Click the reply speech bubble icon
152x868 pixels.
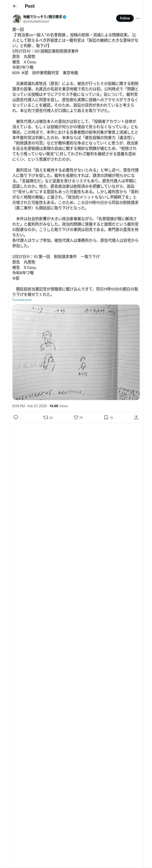[16, 417]
